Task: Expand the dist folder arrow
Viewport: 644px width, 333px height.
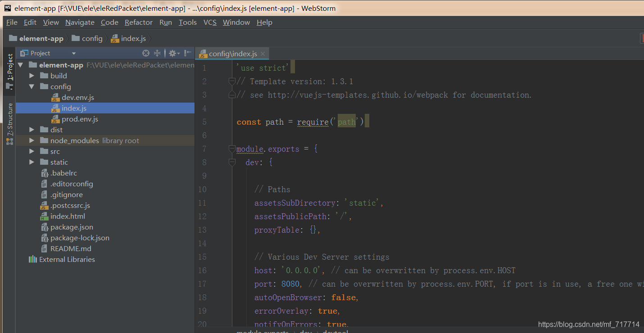Action: pos(32,130)
